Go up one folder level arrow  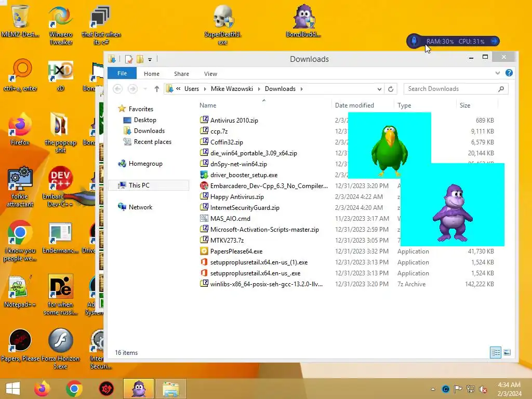pyautogui.click(x=156, y=89)
